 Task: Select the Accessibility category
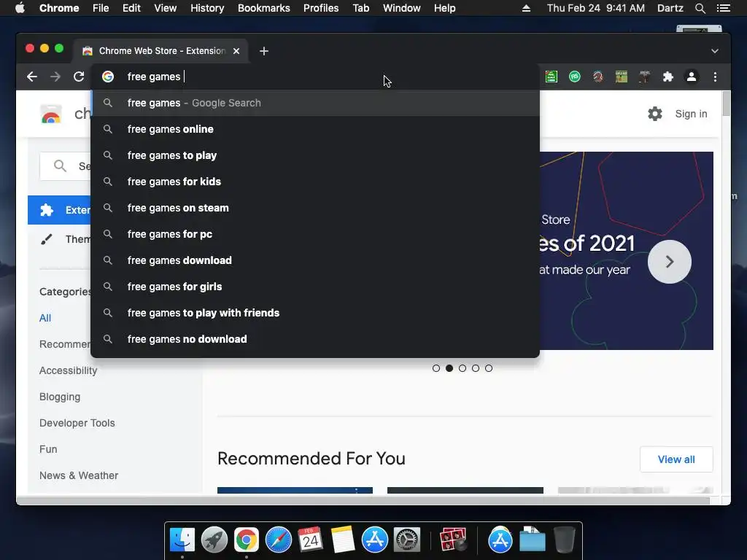point(68,370)
